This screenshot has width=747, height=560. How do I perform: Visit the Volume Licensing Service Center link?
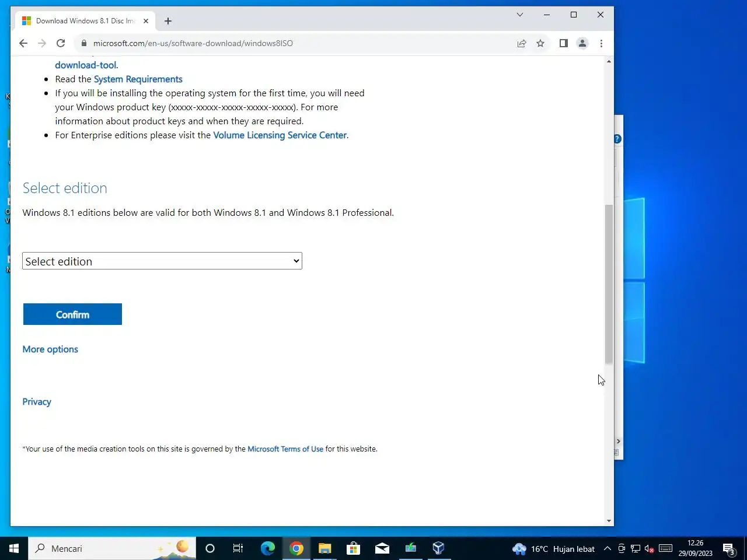[x=280, y=135]
